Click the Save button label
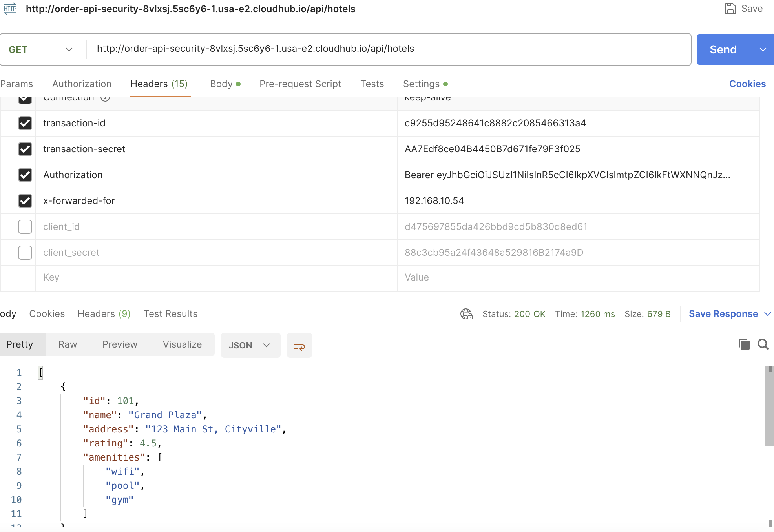 [752, 9]
